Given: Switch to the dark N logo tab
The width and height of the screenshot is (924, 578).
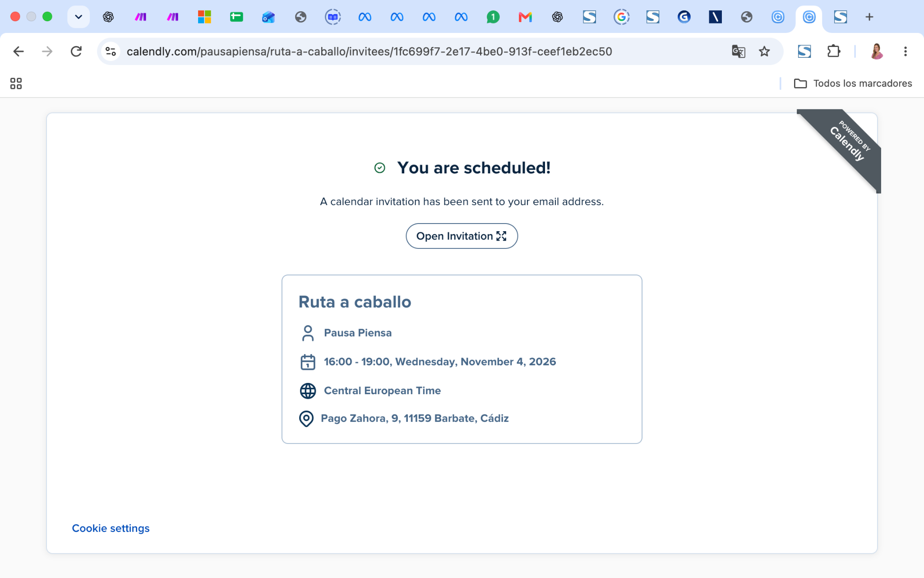Looking at the screenshot, I should coord(715,17).
